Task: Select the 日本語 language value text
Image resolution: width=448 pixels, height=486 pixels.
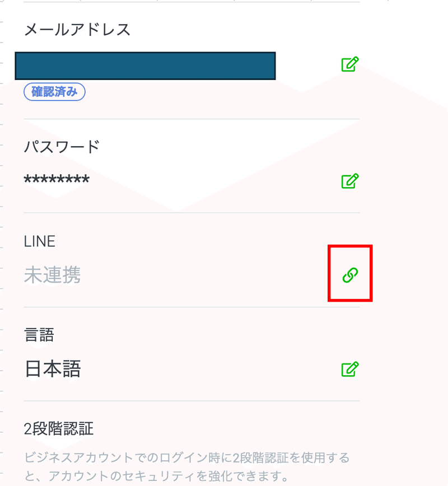Action: [x=53, y=369]
